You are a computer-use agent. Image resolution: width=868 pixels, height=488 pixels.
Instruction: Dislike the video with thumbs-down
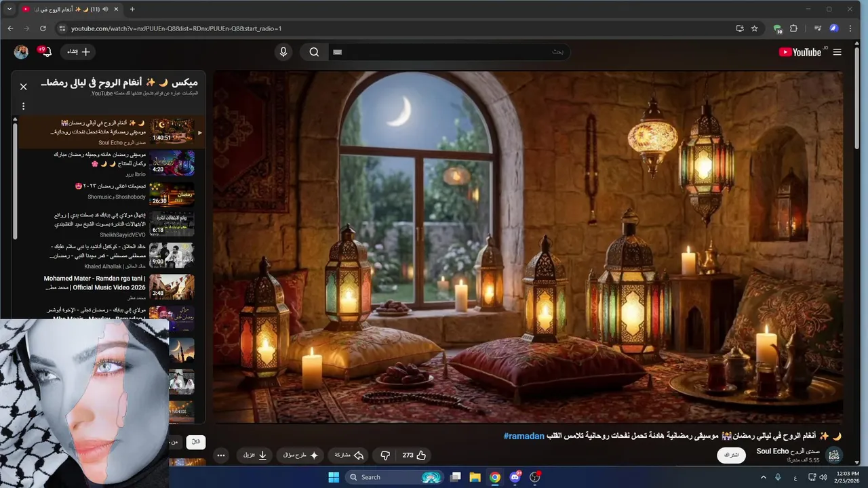(385, 455)
